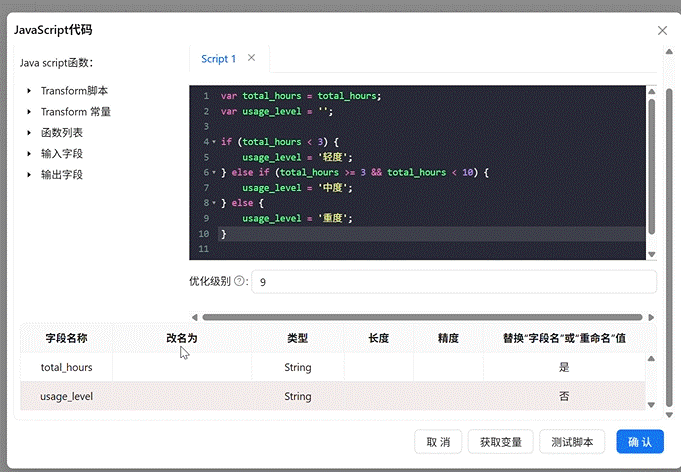Click the 类型 column header
The width and height of the screenshot is (681, 472).
click(x=298, y=338)
